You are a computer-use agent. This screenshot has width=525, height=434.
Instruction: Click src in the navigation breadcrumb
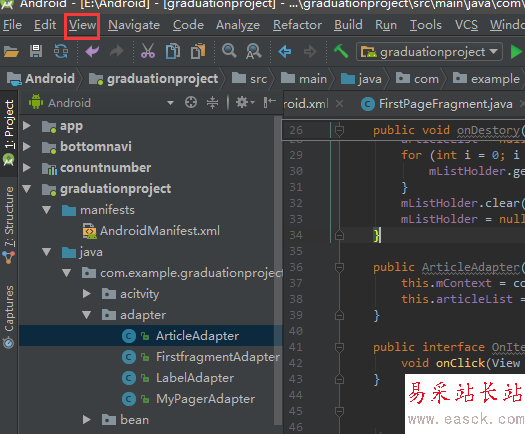pyautogui.click(x=249, y=79)
